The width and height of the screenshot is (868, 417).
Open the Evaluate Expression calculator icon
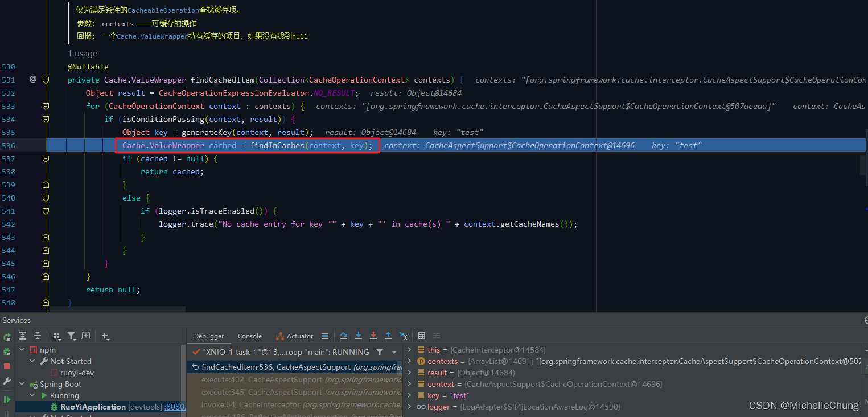click(x=421, y=336)
